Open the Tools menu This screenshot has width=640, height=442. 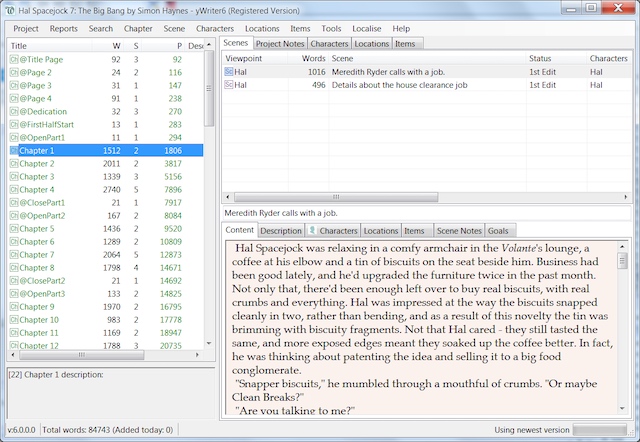coord(331,29)
